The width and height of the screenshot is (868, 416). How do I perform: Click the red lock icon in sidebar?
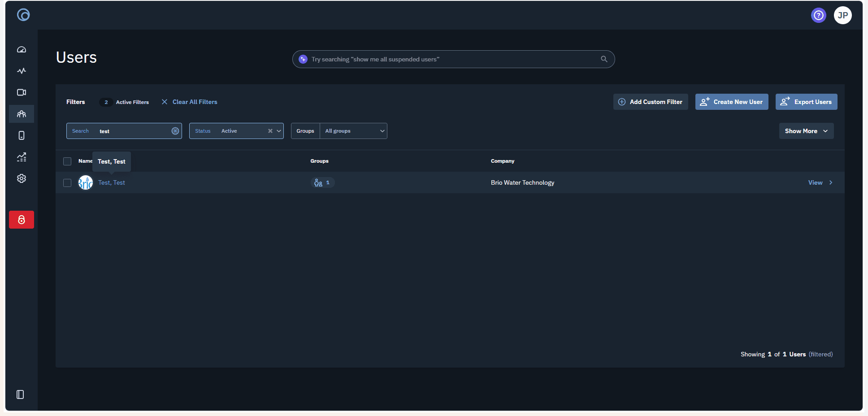pos(22,220)
